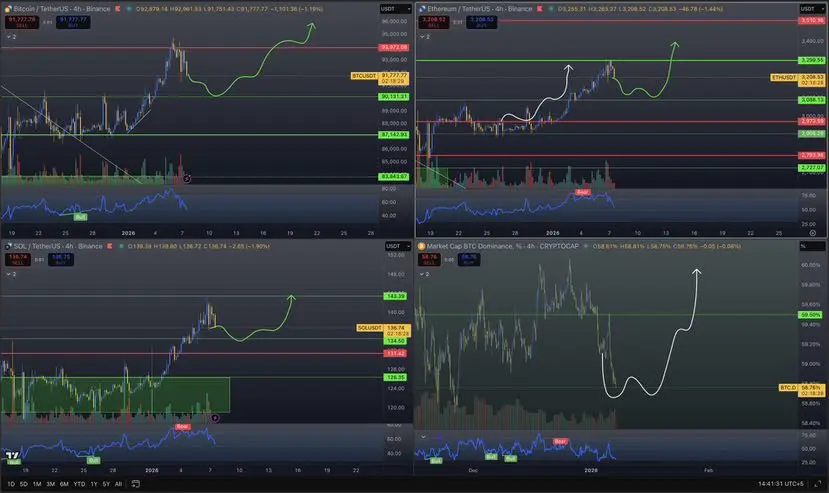The width and height of the screenshot is (829, 493).
Task: Click the Bear label on Ethereum RSI pane
Action: point(582,193)
